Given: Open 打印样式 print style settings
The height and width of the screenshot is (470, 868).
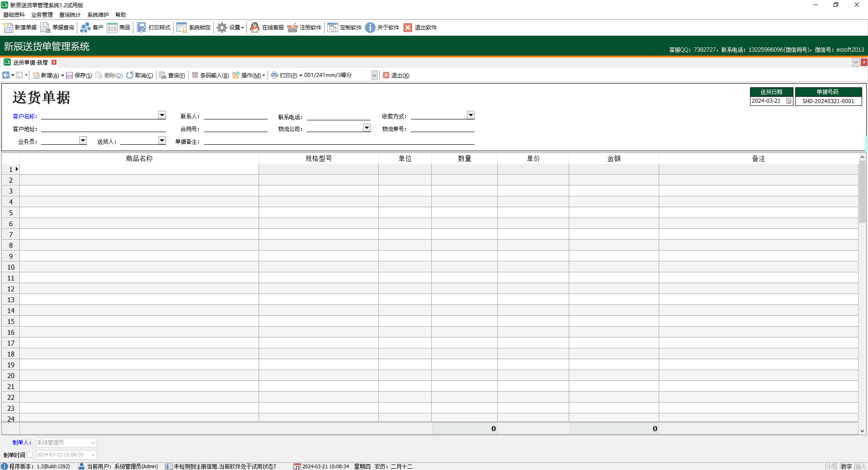Looking at the screenshot, I should click(154, 28).
